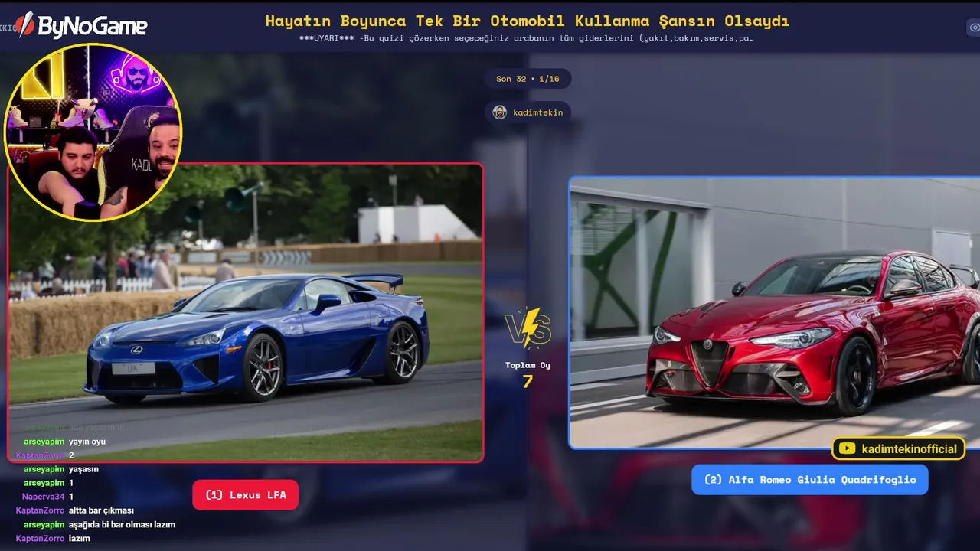980x551 pixels.
Task: Click the kadimtekin avatar icon
Action: (x=500, y=112)
